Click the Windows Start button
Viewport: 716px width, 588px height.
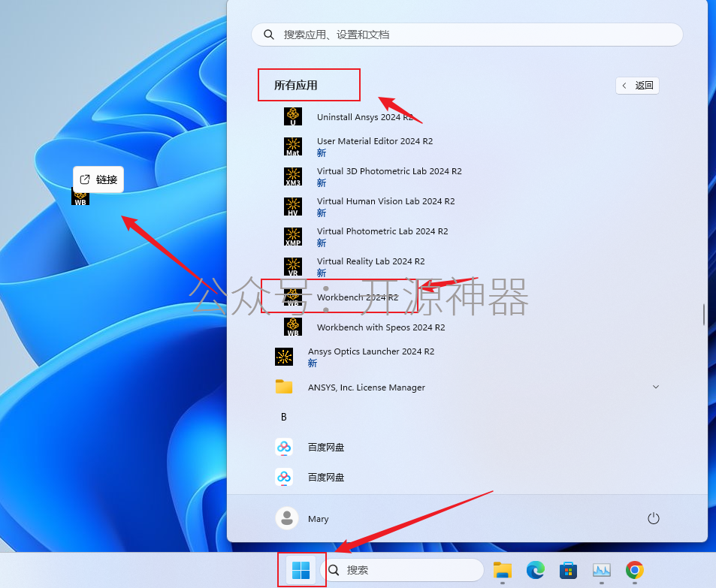click(x=301, y=570)
